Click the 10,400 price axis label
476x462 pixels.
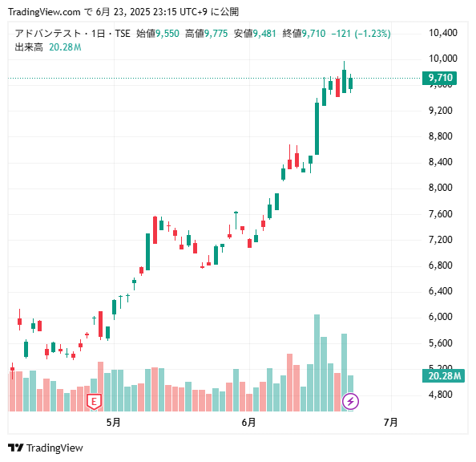pyautogui.click(x=442, y=33)
